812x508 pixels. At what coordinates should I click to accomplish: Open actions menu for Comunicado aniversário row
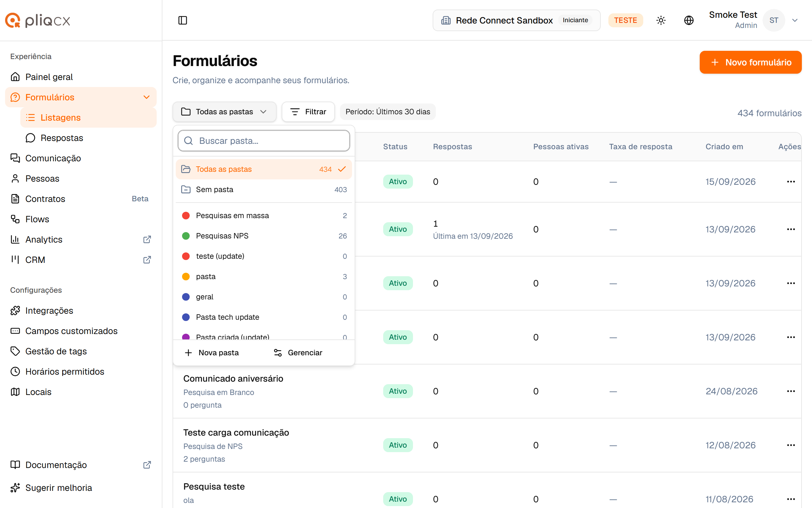point(791,391)
